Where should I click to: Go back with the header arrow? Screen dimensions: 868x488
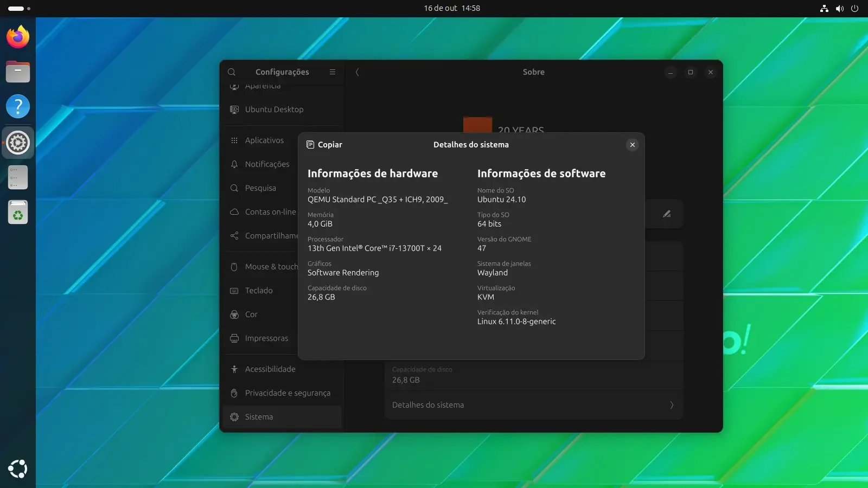(357, 72)
